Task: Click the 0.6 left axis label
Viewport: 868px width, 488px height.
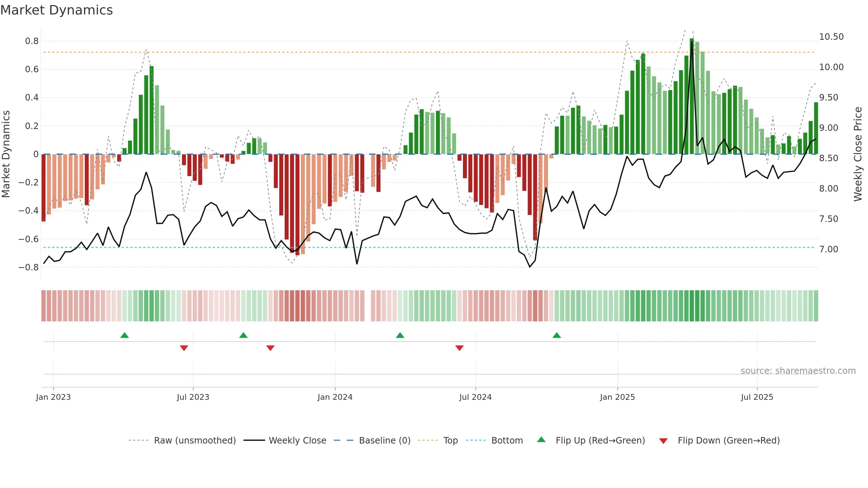Action: 32,69
